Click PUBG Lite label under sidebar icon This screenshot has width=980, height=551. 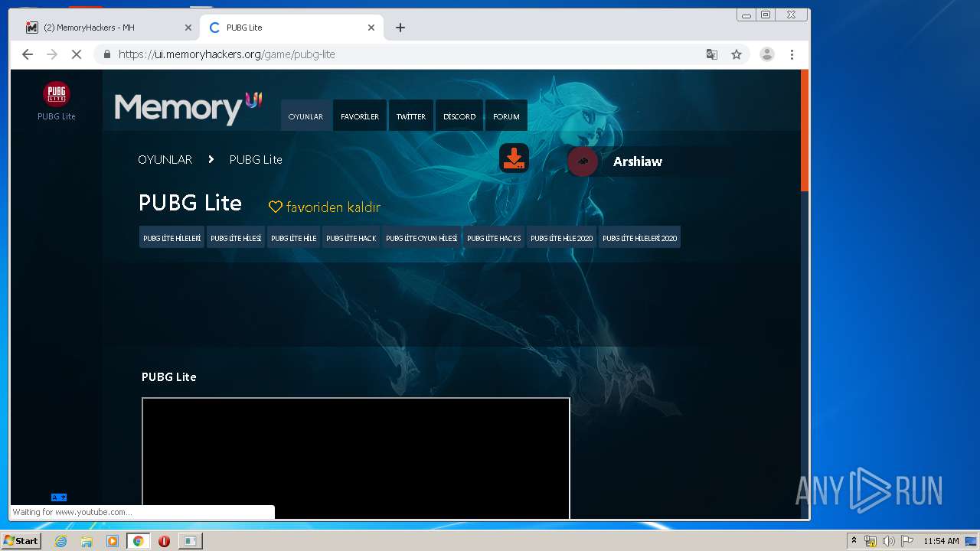pos(57,116)
